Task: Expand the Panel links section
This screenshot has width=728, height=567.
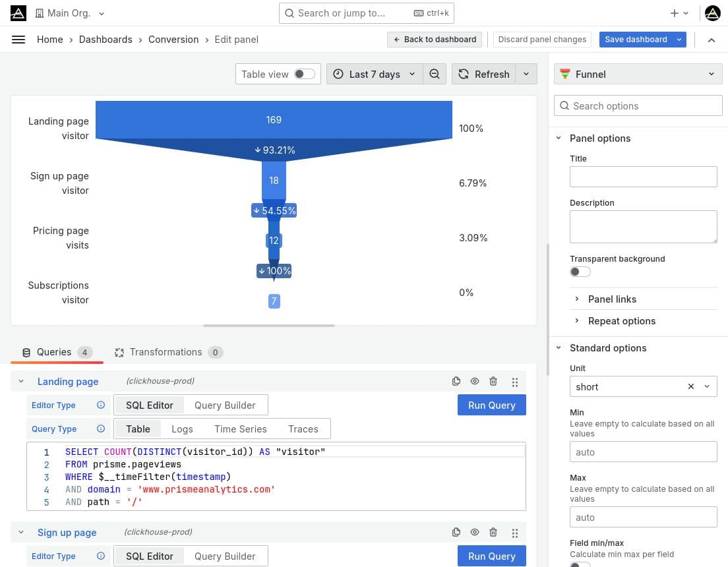Action: (x=612, y=299)
